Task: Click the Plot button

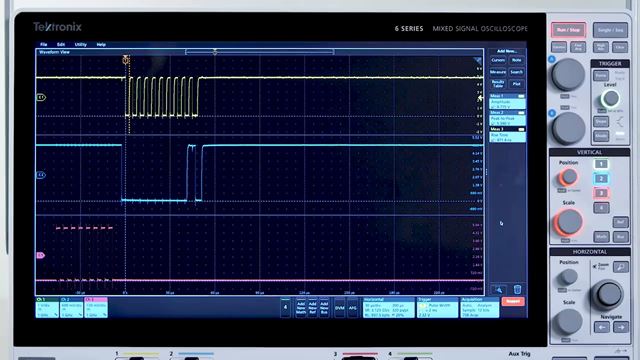Action: tap(517, 84)
